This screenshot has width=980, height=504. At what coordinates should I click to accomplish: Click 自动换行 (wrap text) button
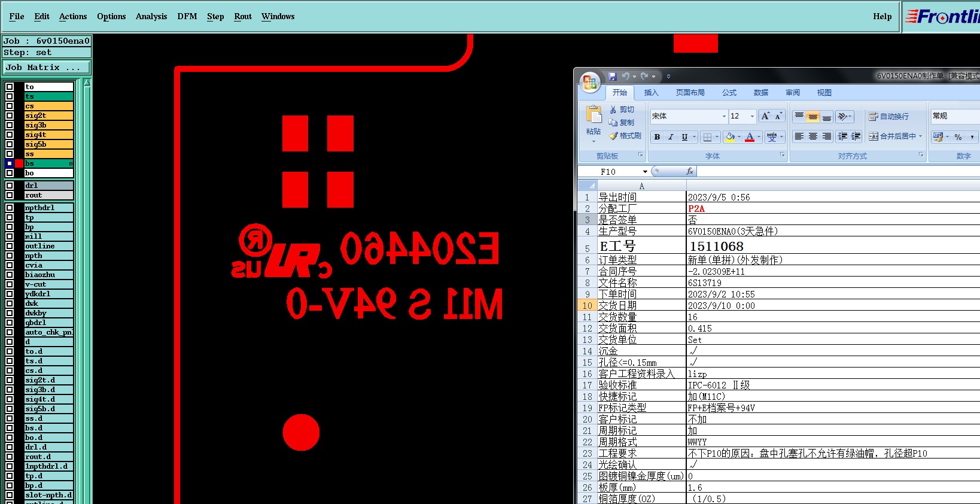pos(889,116)
